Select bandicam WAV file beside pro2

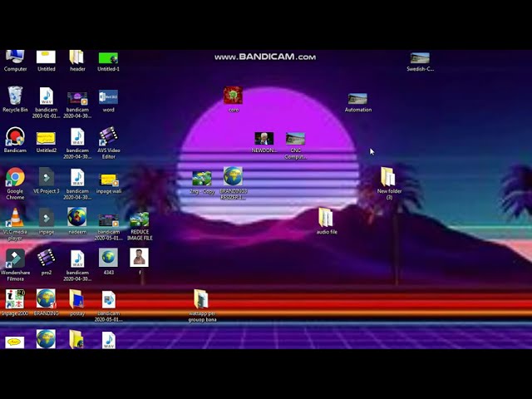(77, 265)
